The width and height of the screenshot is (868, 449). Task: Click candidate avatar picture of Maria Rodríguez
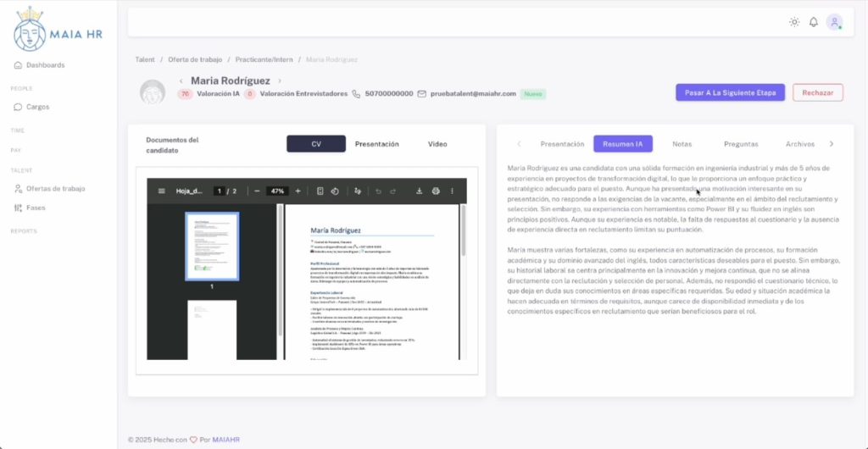153,91
